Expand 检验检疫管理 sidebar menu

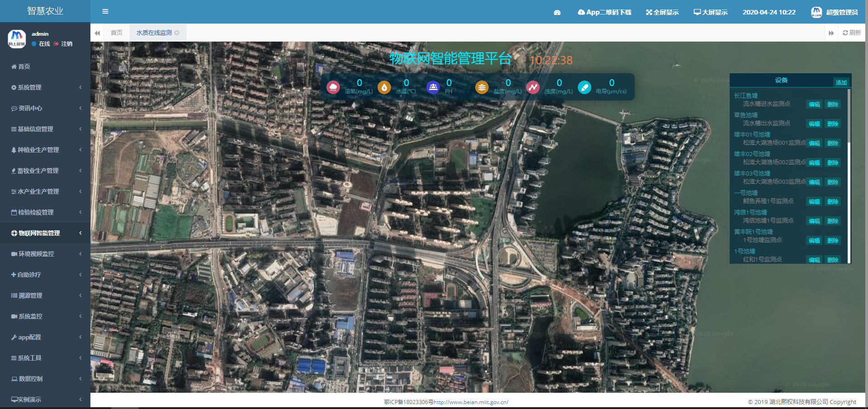pos(45,212)
